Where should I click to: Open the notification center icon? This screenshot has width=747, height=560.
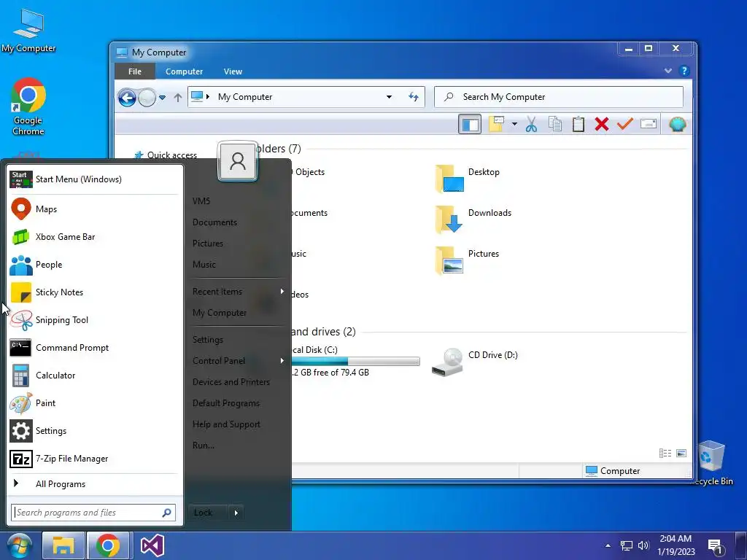pyautogui.click(x=716, y=547)
